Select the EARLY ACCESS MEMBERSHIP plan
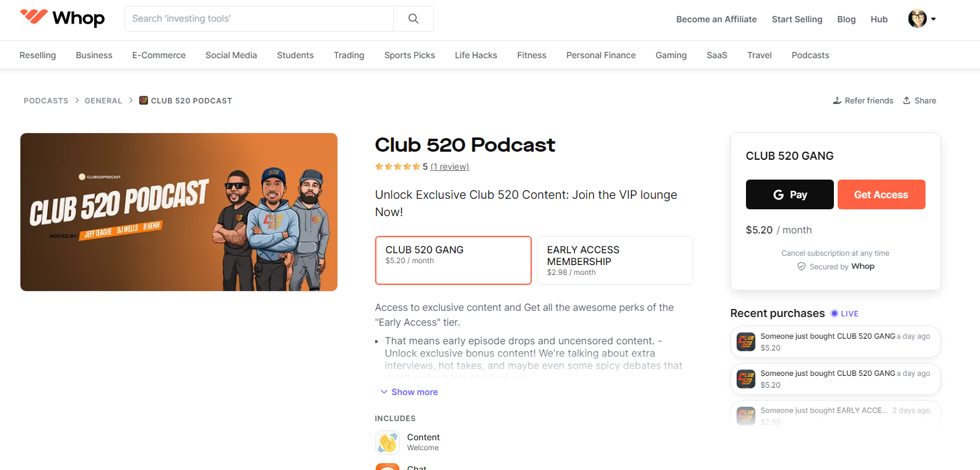 point(615,260)
